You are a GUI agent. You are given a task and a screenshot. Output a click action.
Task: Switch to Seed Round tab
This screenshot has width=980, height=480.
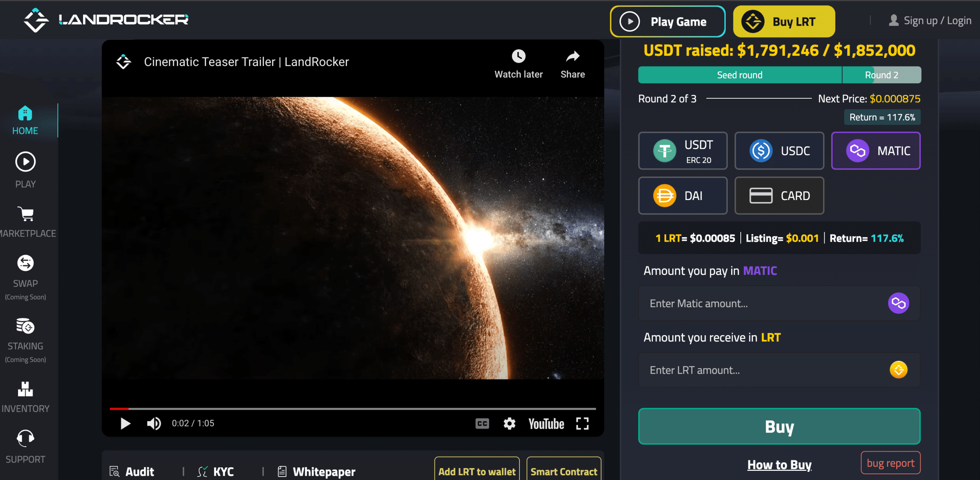[x=739, y=75]
